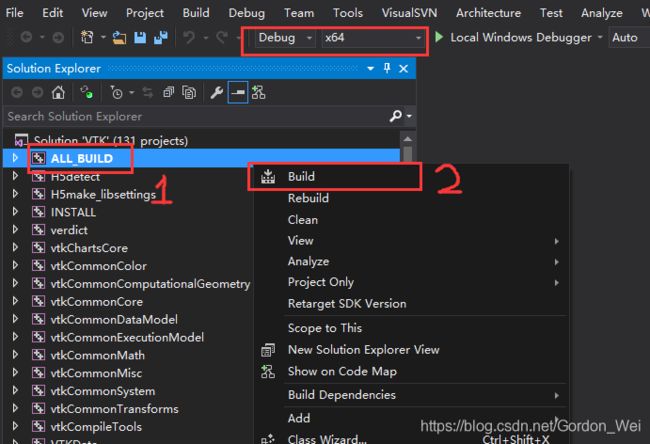The image size is (650, 444).
Task: Click the Redo toolbar icon
Action: [222, 38]
